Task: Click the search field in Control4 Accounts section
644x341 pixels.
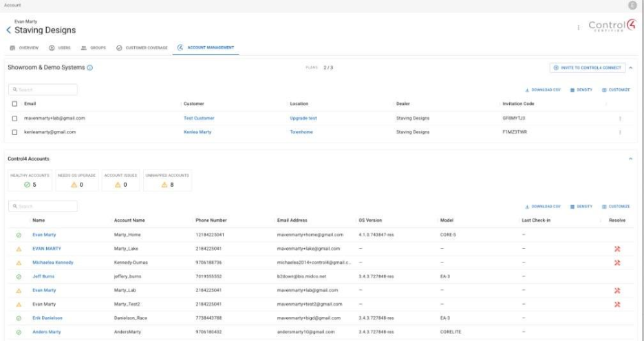Action: tap(43, 207)
